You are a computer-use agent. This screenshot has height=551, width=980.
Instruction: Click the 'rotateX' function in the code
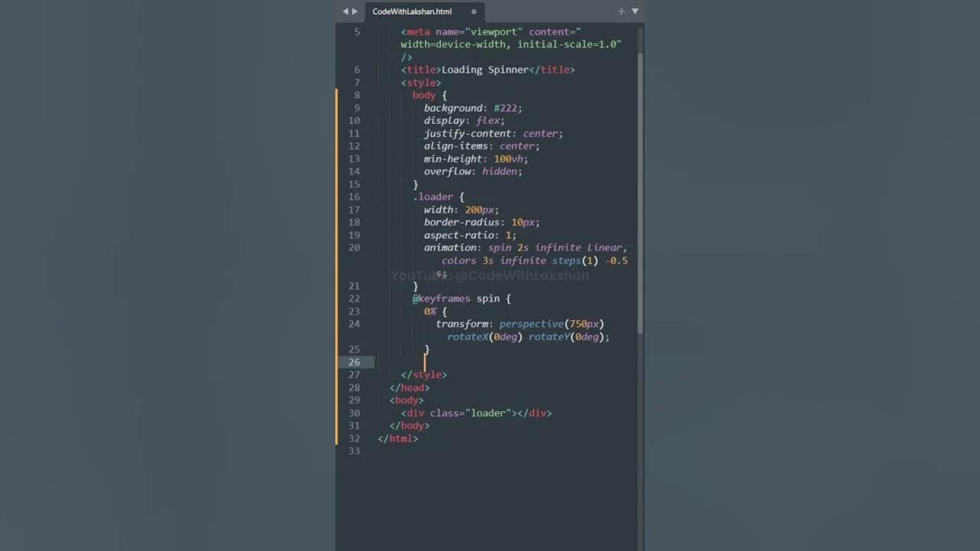click(x=467, y=337)
